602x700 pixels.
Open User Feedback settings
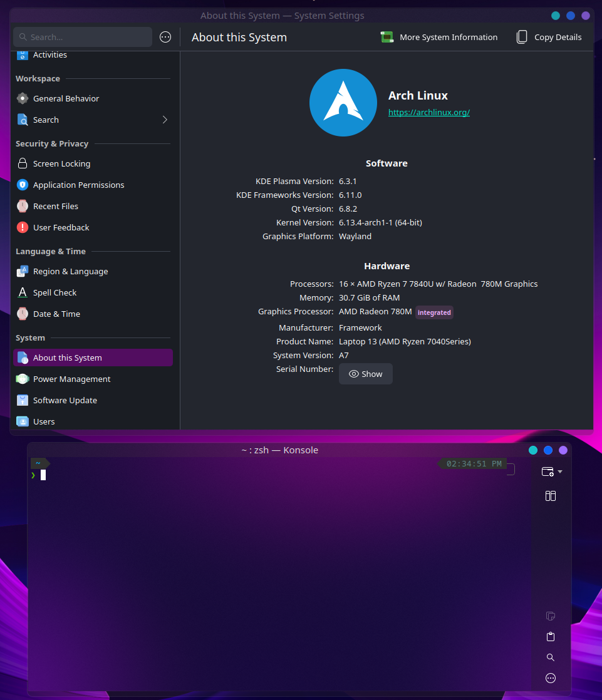tap(93, 228)
